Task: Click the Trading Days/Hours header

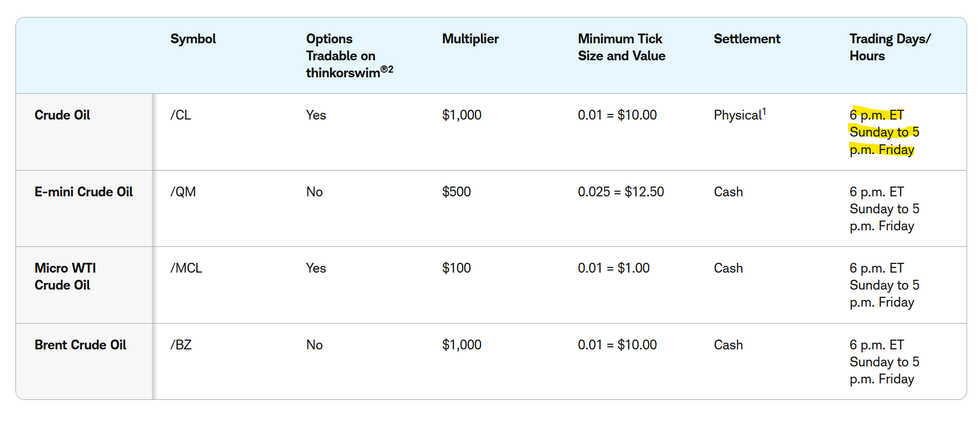Action: [890, 47]
